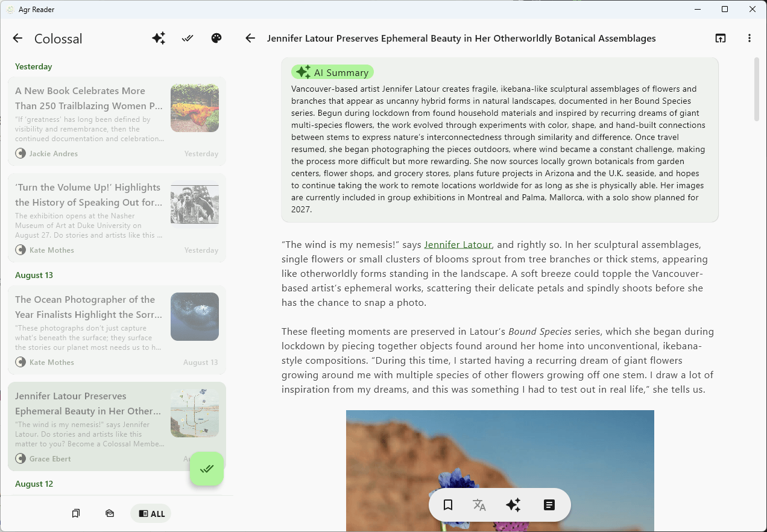Click 'Colossal' feed title in header
Screen dimensions: 767x532
pos(58,39)
